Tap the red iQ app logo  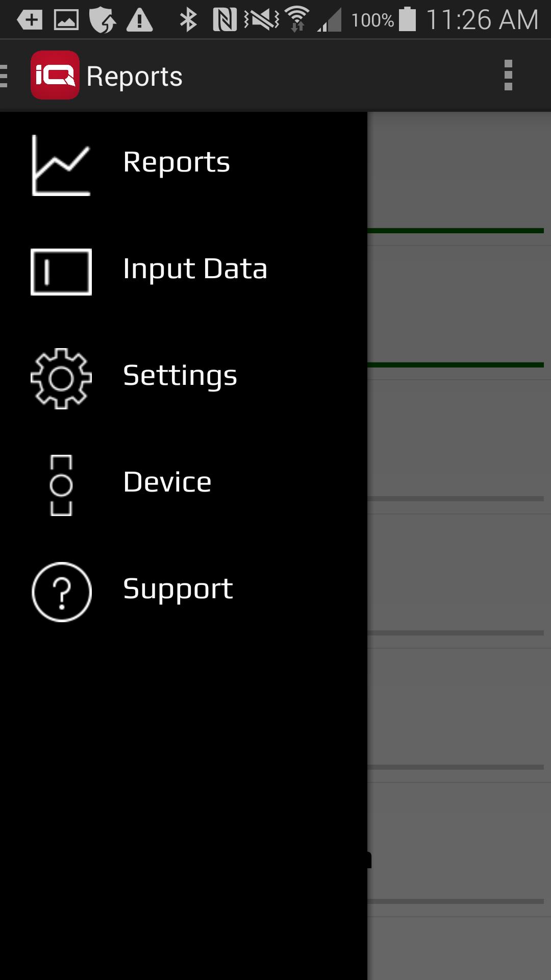pyautogui.click(x=55, y=75)
